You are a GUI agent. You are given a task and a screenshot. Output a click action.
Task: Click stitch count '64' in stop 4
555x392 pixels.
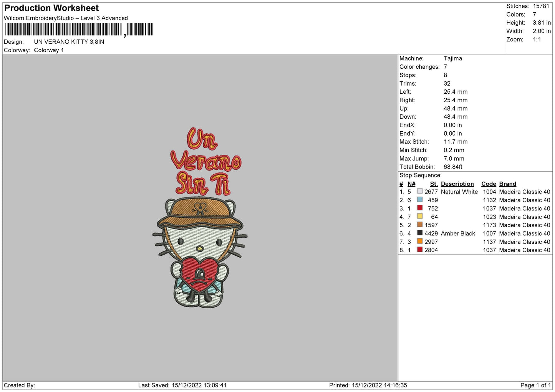(x=434, y=217)
